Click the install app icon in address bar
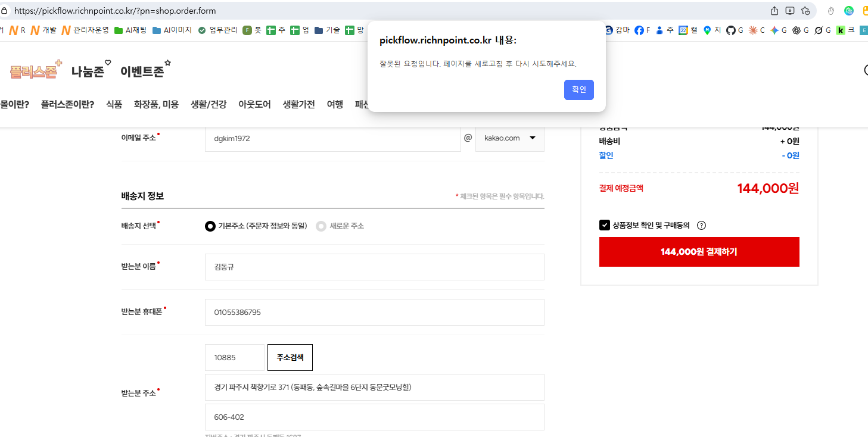868x437 pixels. (790, 11)
